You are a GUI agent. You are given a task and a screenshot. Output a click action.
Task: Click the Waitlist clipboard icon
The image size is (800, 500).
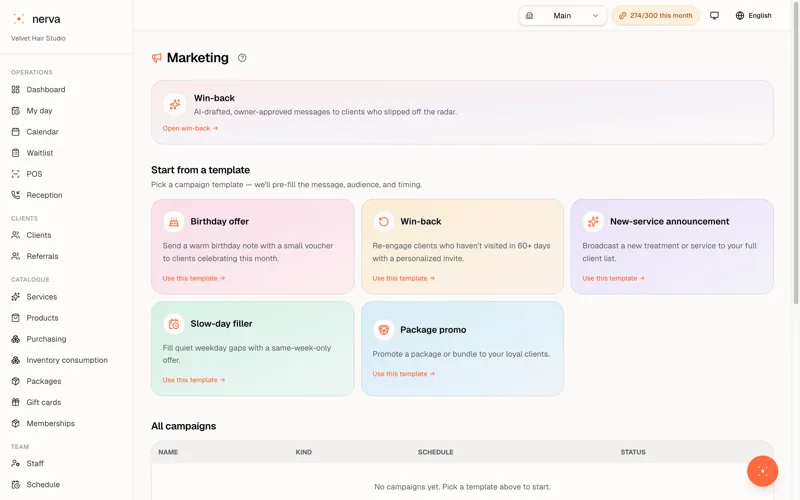16,153
